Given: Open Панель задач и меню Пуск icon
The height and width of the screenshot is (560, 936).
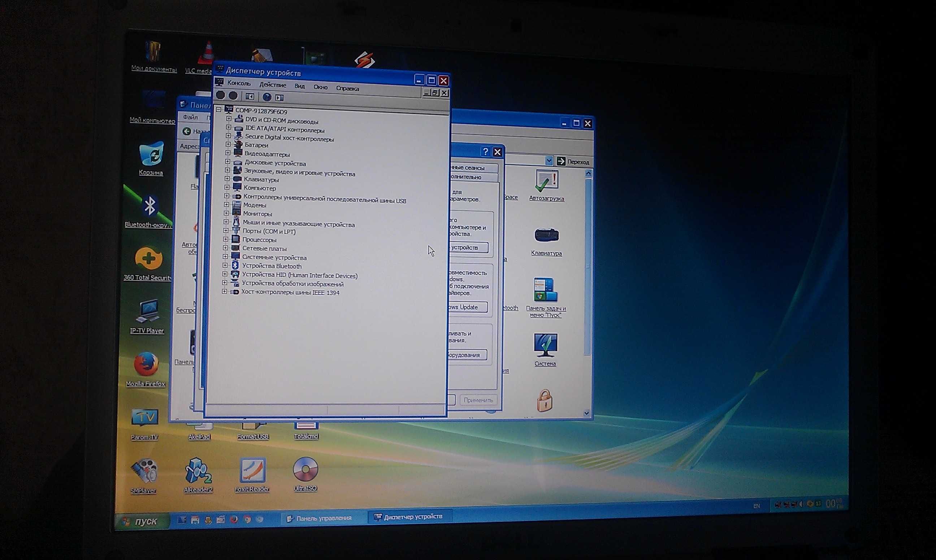Looking at the screenshot, I should 546,298.
